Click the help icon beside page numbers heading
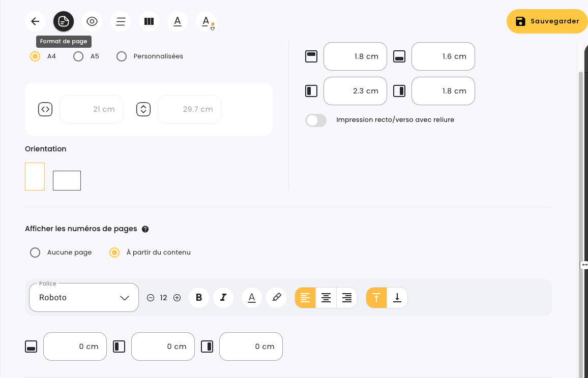This screenshot has width=588, height=378. click(145, 229)
